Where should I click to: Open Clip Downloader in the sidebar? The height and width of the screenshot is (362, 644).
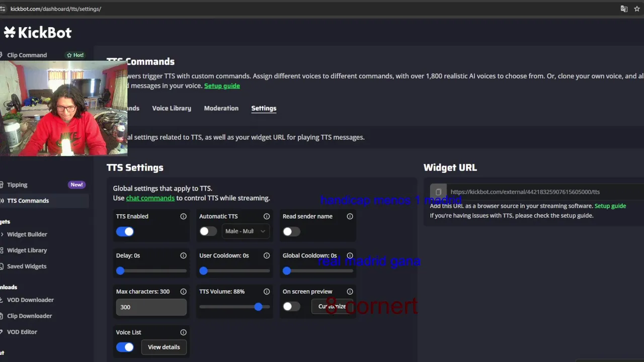click(x=29, y=316)
